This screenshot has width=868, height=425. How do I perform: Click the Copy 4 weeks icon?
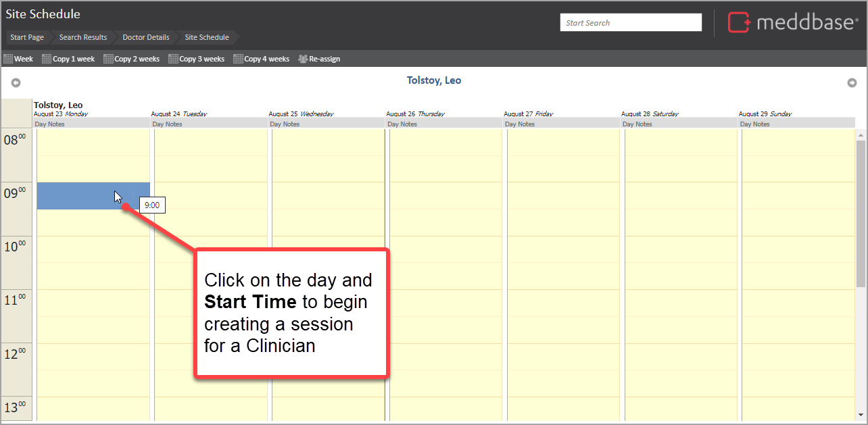[238, 59]
